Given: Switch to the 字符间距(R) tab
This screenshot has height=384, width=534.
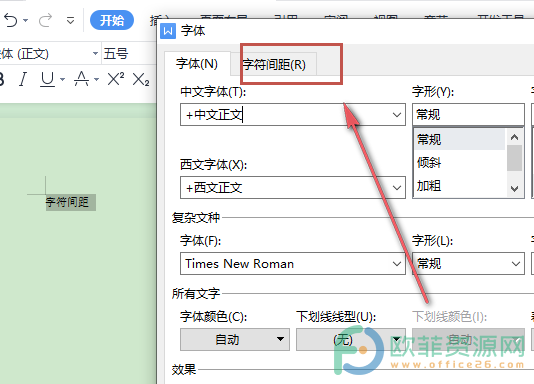Looking at the screenshot, I should [274, 64].
